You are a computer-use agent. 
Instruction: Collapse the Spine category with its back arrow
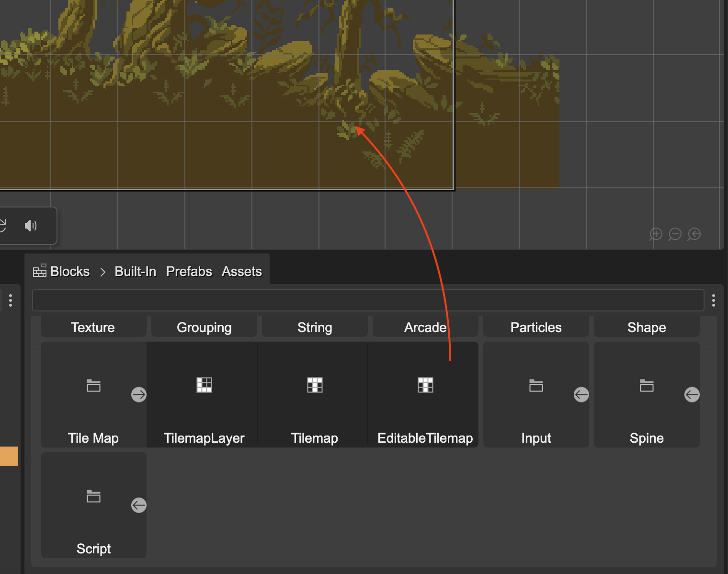click(692, 394)
